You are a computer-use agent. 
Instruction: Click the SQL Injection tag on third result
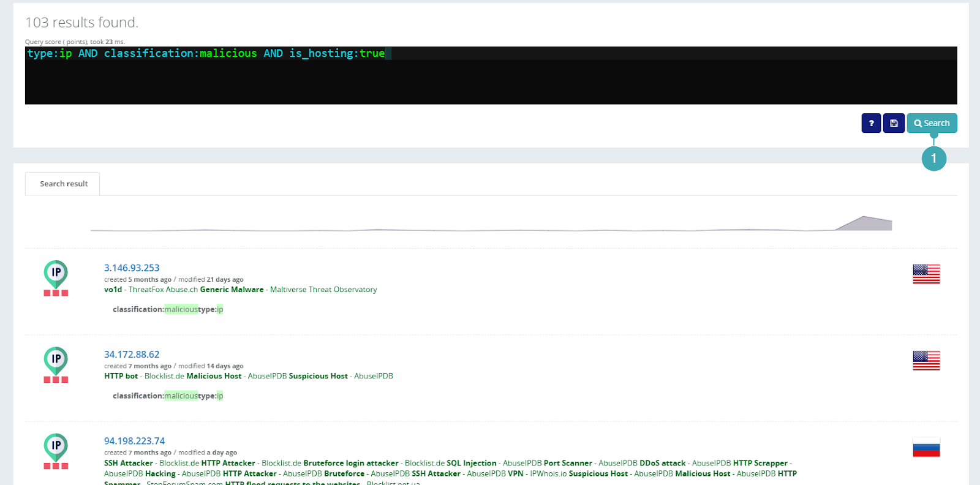[x=471, y=463]
